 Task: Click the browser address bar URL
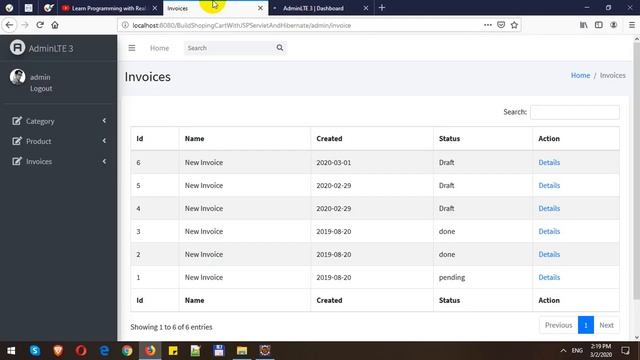(x=242, y=25)
